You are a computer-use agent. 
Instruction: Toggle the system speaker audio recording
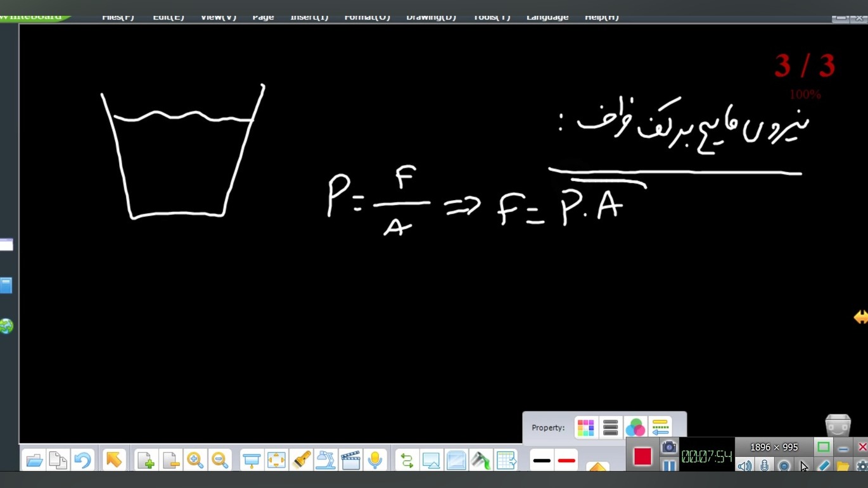[744, 466]
